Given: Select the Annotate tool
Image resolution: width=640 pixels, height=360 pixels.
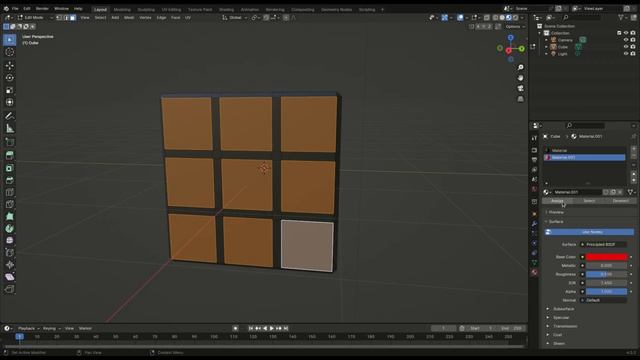Looking at the screenshot, I should [x=10, y=116].
